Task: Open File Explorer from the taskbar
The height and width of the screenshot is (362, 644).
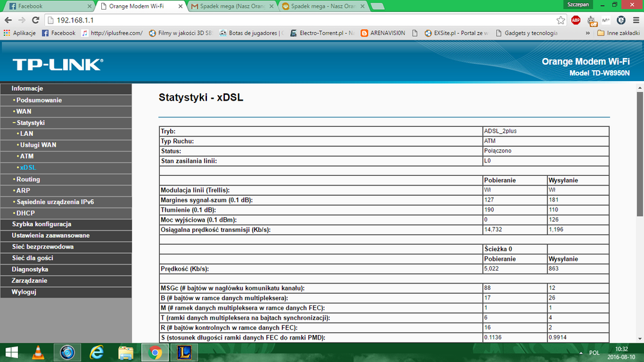Action: point(126,352)
